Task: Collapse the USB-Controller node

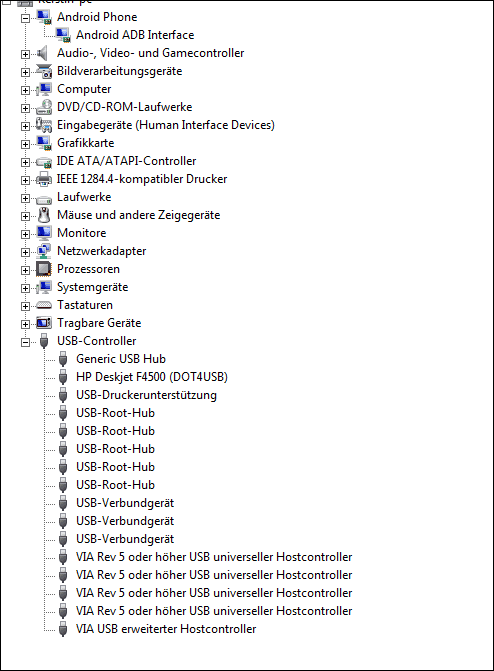Action: tap(25, 342)
